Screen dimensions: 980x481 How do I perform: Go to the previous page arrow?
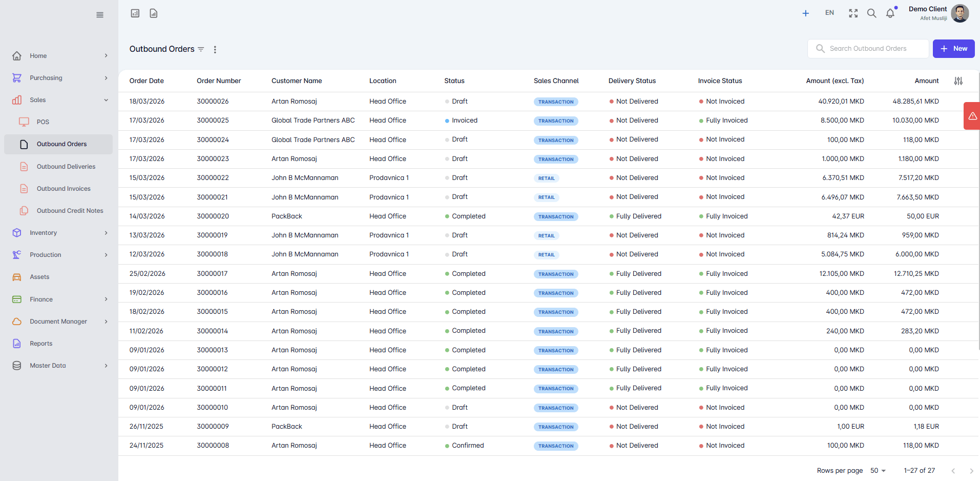coord(953,471)
